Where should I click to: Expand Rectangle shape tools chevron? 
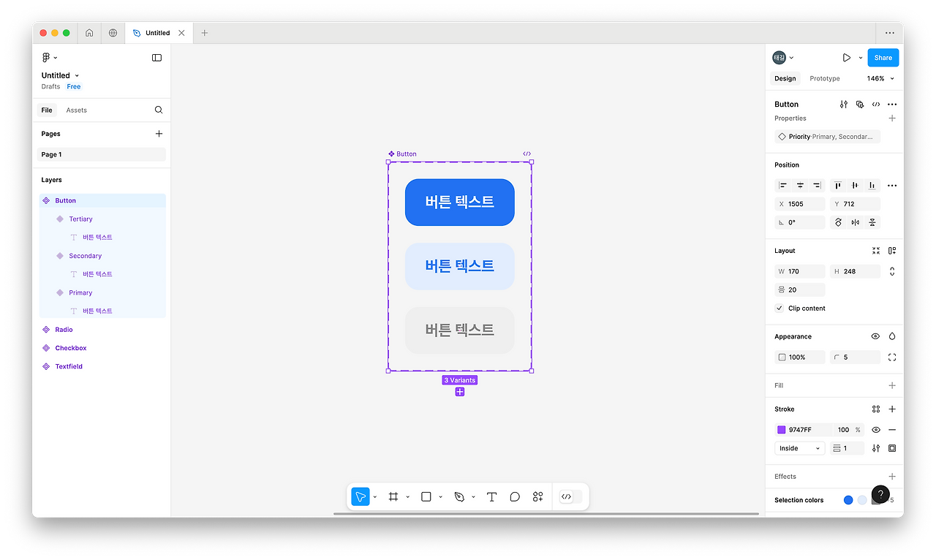[440, 497]
